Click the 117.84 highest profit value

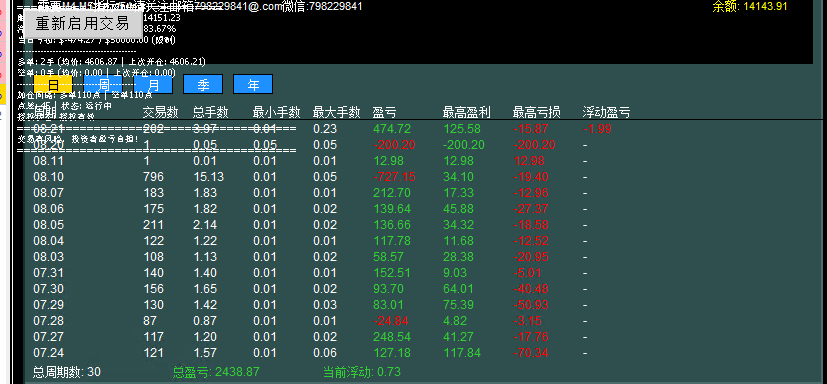coord(462,353)
